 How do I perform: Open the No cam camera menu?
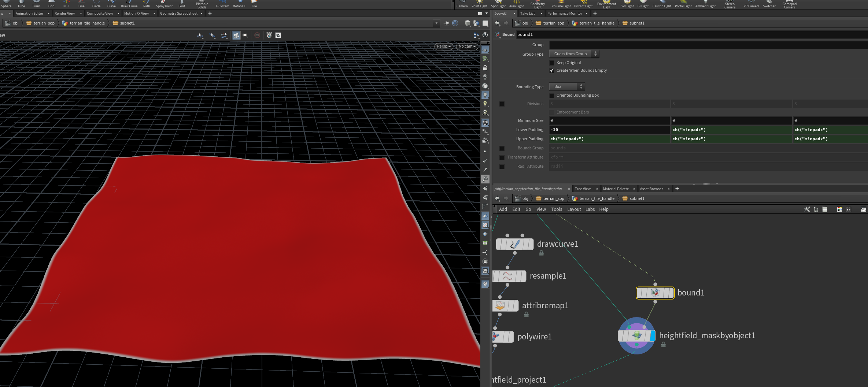tap(467, 46)
